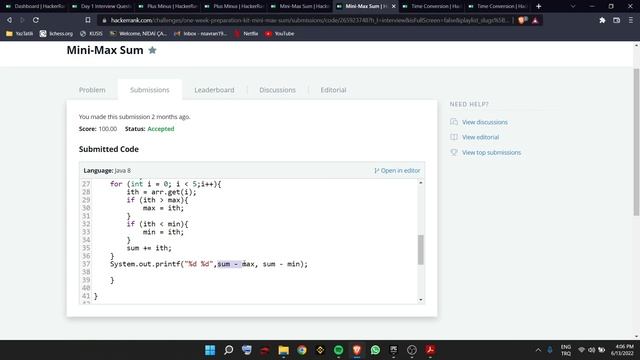Switch to the Problem tab

tap(92, 90)
